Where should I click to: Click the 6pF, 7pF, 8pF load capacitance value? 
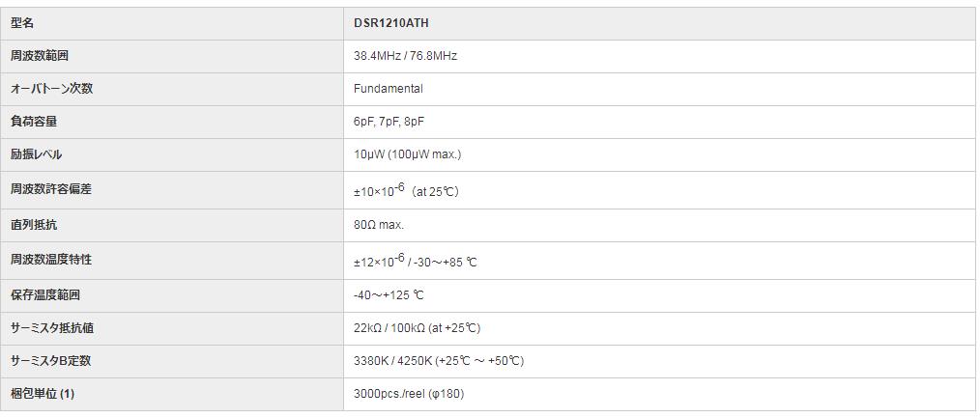[x=389, y=122]
